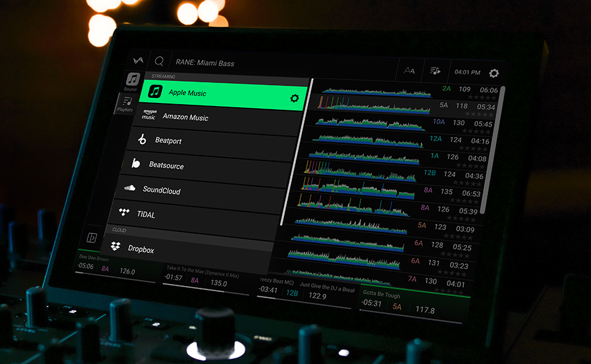This screenshot has height=364, width=591.
Task: Open search with the magnifier icon
Action: [159, 61]
